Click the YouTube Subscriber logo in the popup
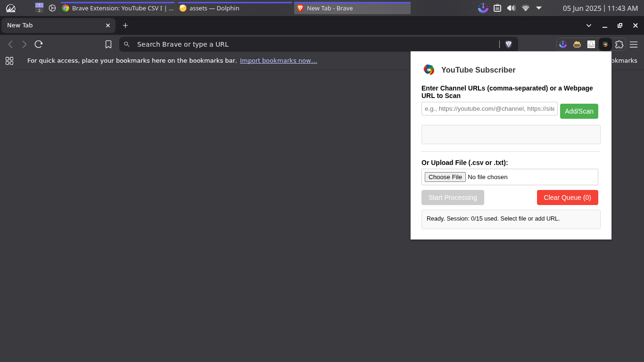 [429, 70]
